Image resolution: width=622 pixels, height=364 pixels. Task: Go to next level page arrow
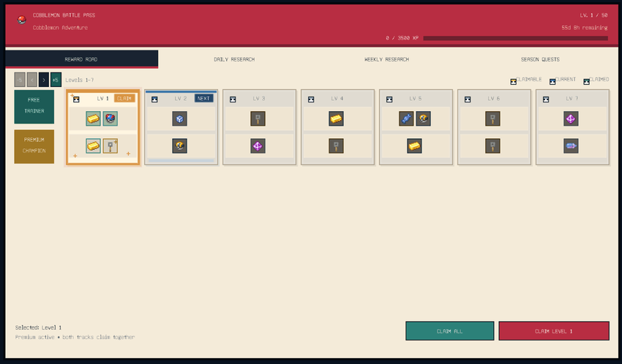coord(44,80)
